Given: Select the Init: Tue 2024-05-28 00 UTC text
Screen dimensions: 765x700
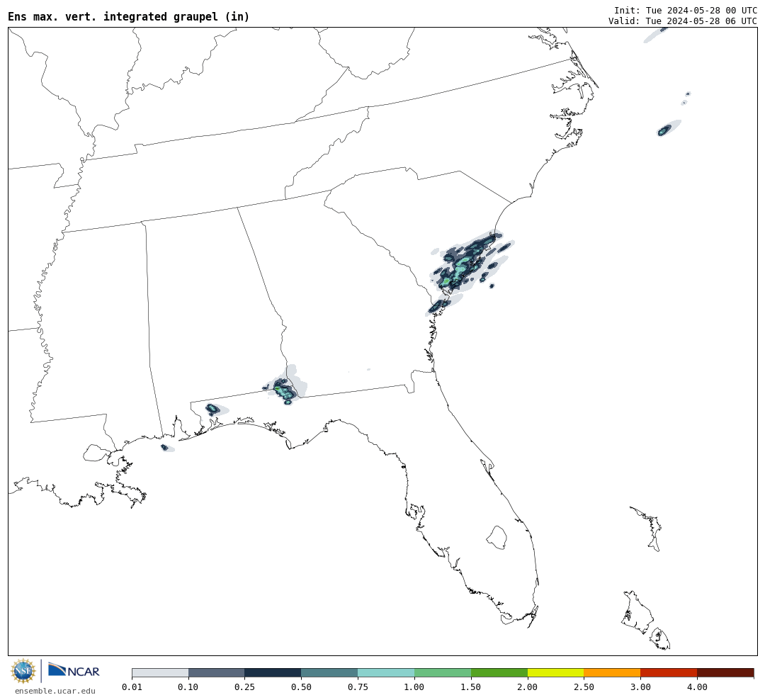Looking at the screenshot, I should pyautogui.click(x=686, y=10).
